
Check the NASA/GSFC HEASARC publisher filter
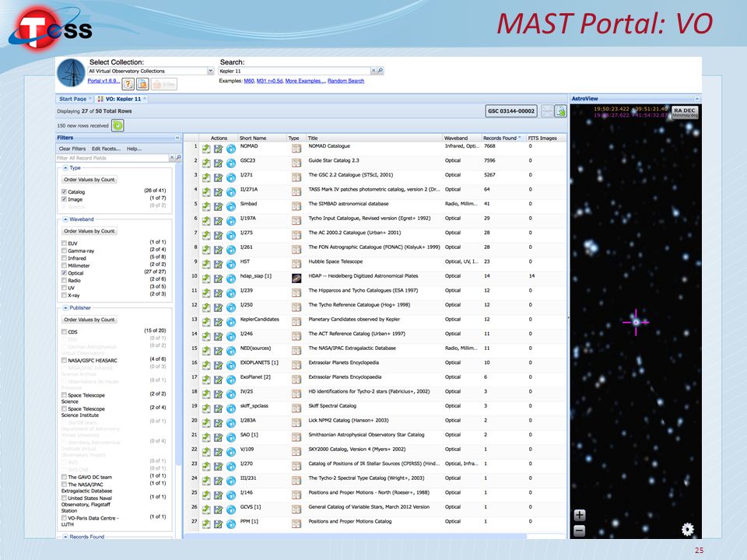click(x=64, y=360)
